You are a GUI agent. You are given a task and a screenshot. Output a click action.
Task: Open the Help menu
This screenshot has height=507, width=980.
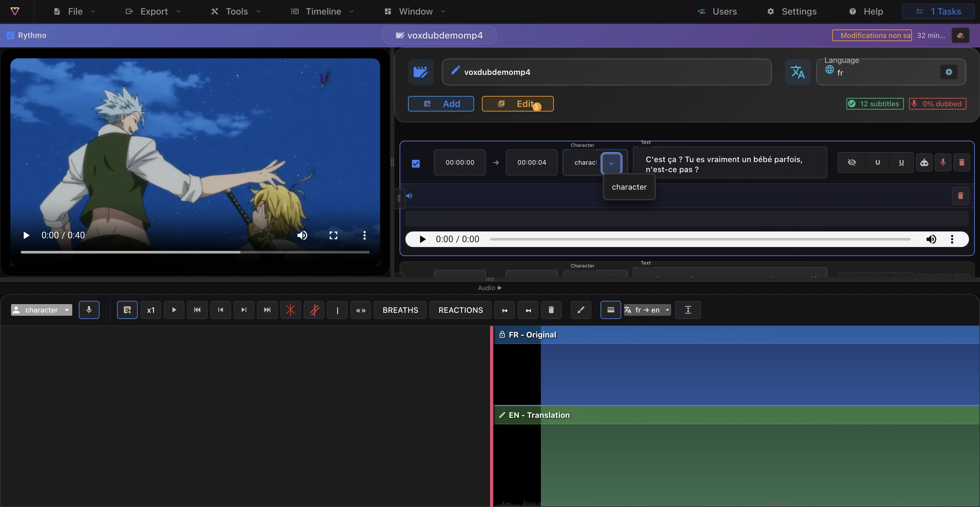click(x=866, y=11)
